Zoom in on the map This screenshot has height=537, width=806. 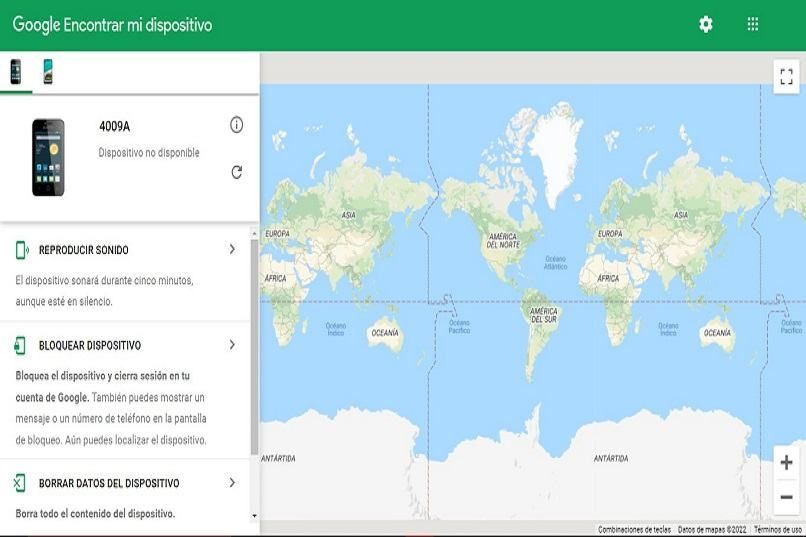(x=786, y=463)
